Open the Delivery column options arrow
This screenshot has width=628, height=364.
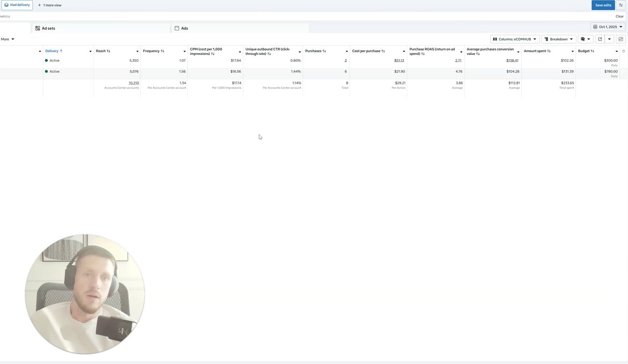click(x=90, y=52)
